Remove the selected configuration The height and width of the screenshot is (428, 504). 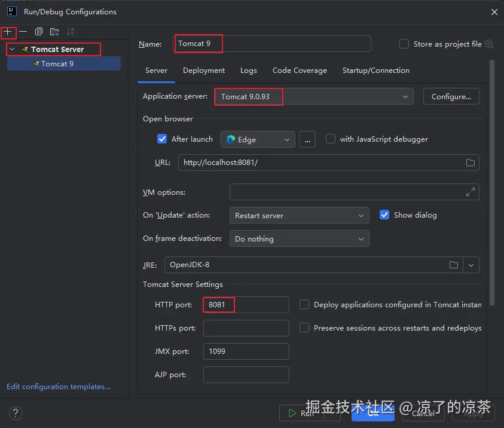23,32
